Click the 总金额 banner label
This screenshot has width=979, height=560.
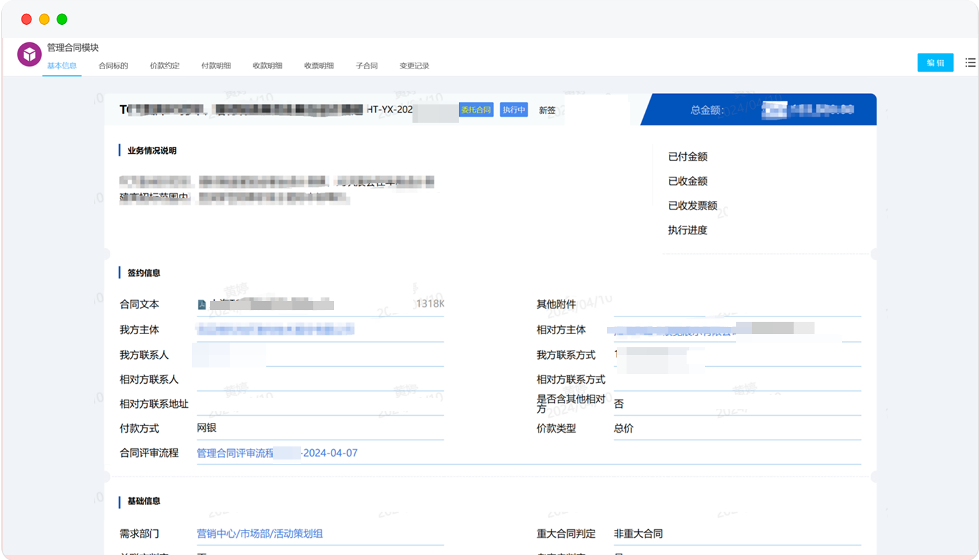(707, 110)
